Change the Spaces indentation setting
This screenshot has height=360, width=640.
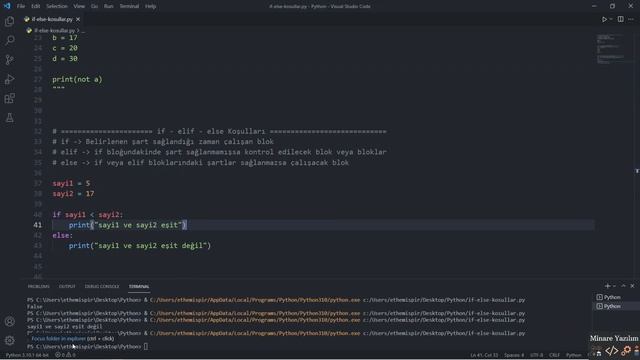(x=514, y=355)
